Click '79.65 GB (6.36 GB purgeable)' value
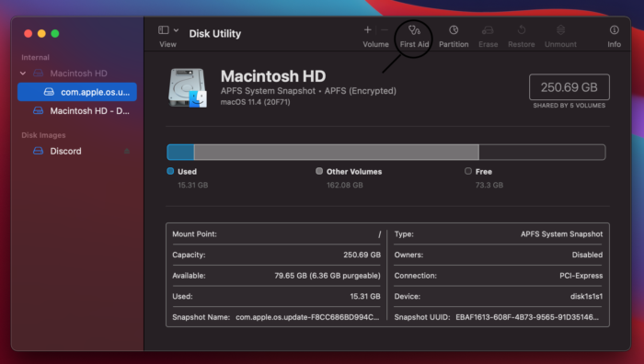644x364 pixels. click(x=328, y=276)
